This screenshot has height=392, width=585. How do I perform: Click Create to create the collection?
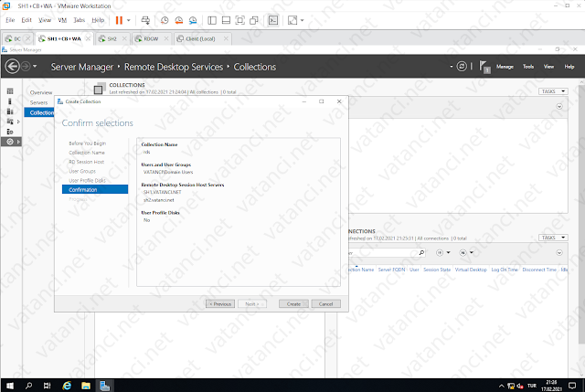pos(293,304)
